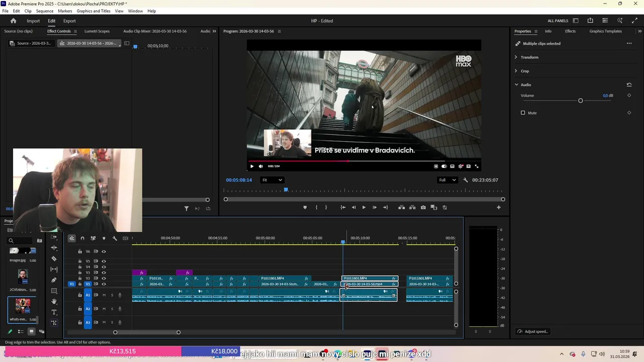Show hidden Source panel tabs overflow
The width and height of the screenshot is (644, 362).
(214, 31)
